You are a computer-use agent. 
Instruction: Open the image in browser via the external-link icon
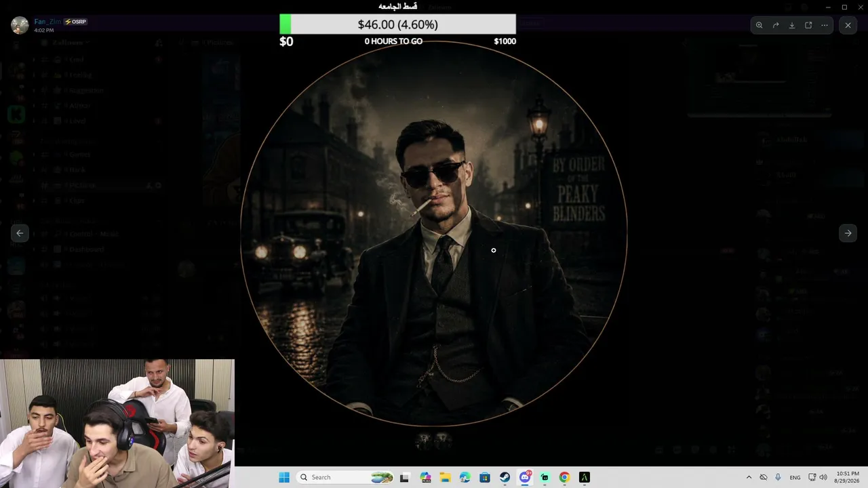(808, 25)
